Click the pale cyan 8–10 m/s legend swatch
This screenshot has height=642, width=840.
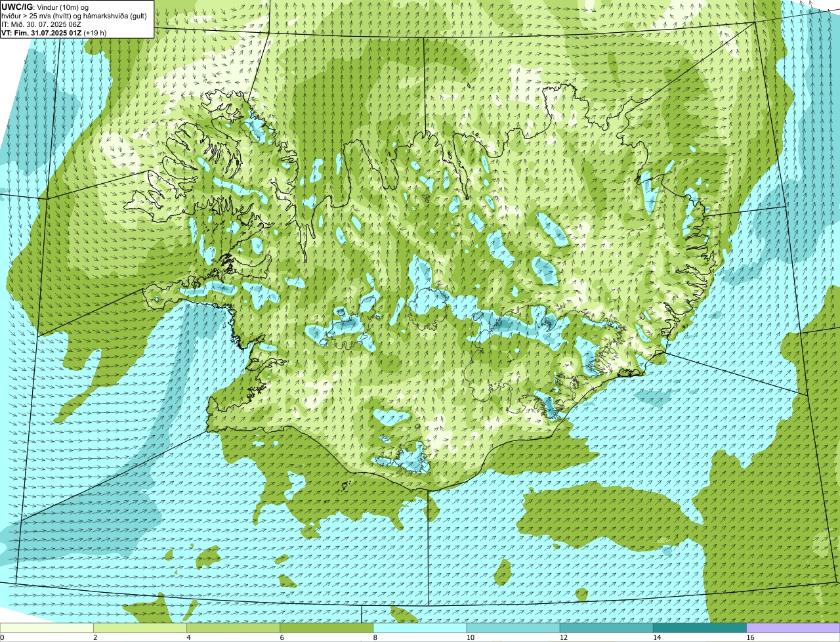tap(420, 628)
